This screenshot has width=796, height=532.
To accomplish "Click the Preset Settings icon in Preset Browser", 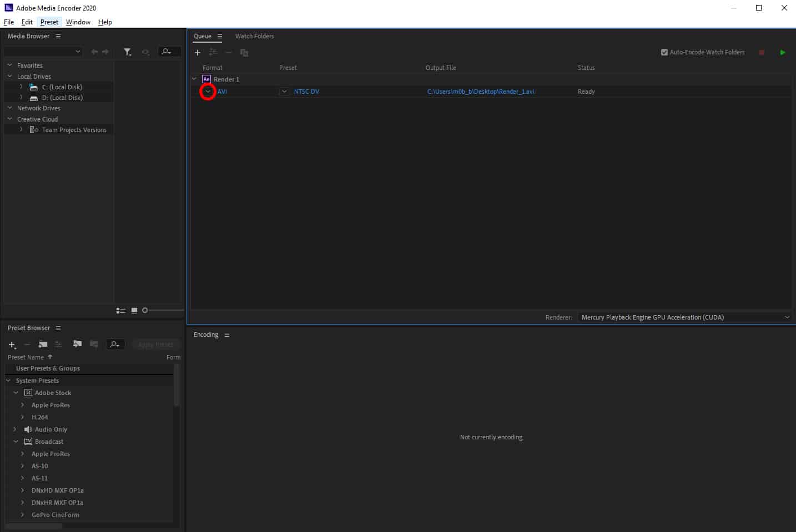I will coord(58,344).
